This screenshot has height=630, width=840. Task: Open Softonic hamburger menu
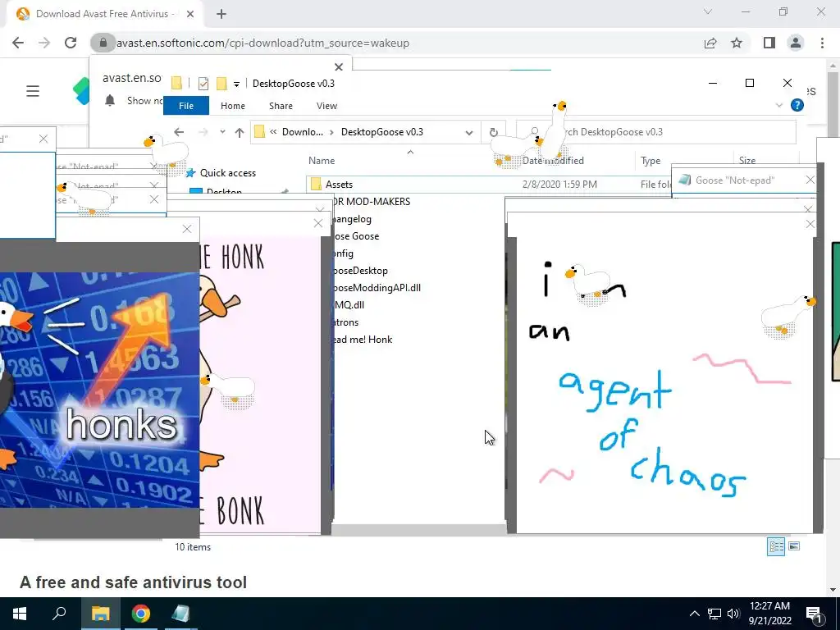click(33, 91)
